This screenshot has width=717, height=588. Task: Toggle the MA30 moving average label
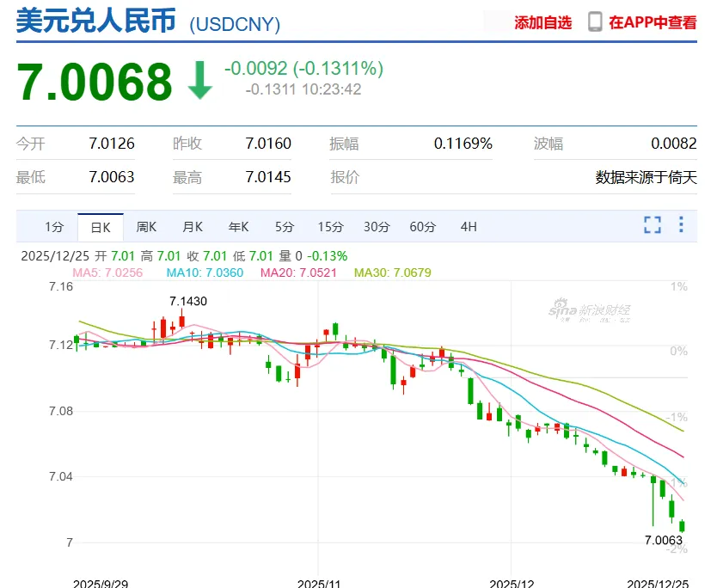(393, 273)
